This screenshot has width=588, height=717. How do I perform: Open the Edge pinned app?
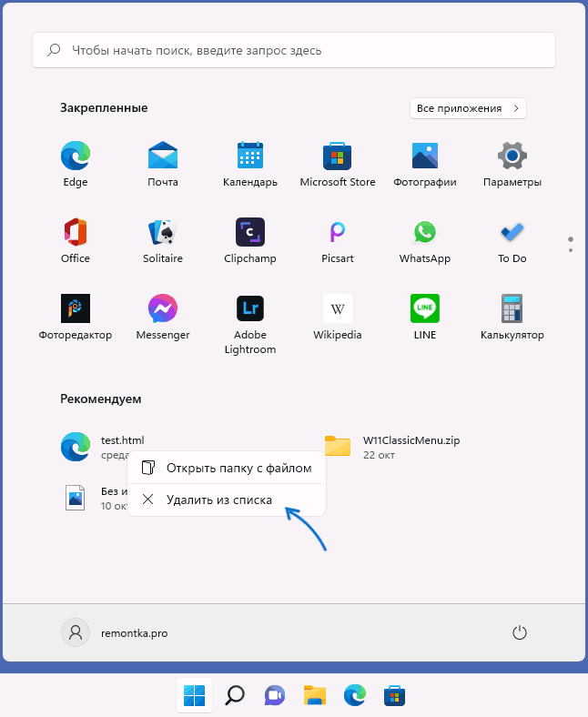click(x=75, y=164)
